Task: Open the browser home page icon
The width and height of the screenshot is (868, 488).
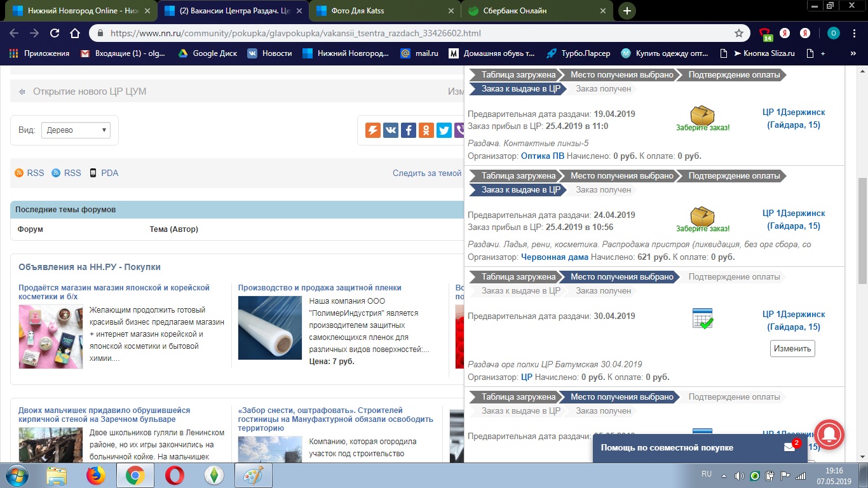Action: [75, 33]
